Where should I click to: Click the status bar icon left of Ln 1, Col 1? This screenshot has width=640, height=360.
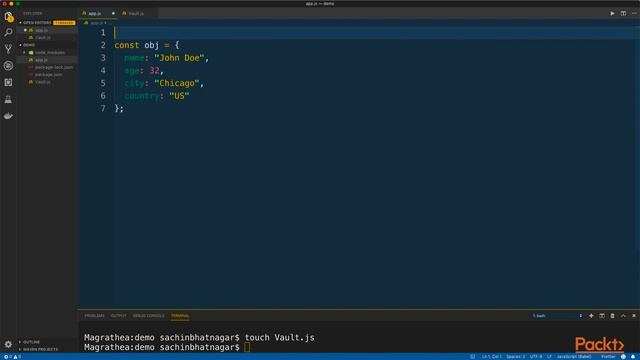point(472,357)
